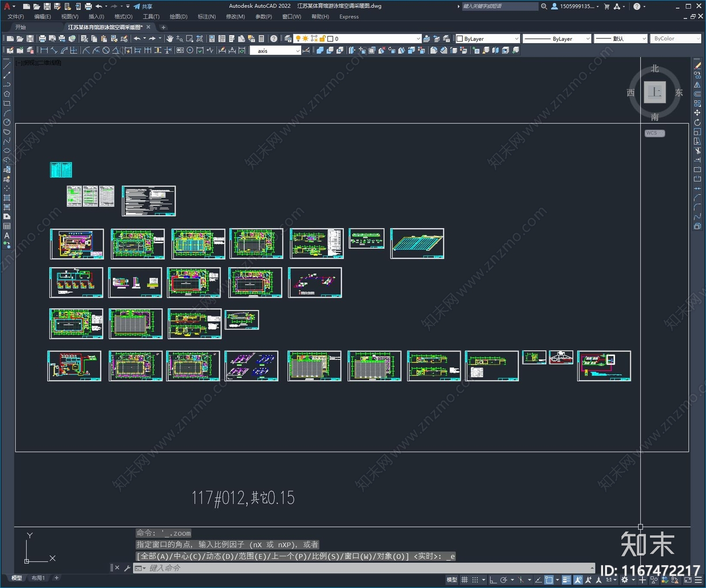Viewport: 706px width, 588px height.
Task: Open the Layer Properties Manager icon
Action: point(288,39)
